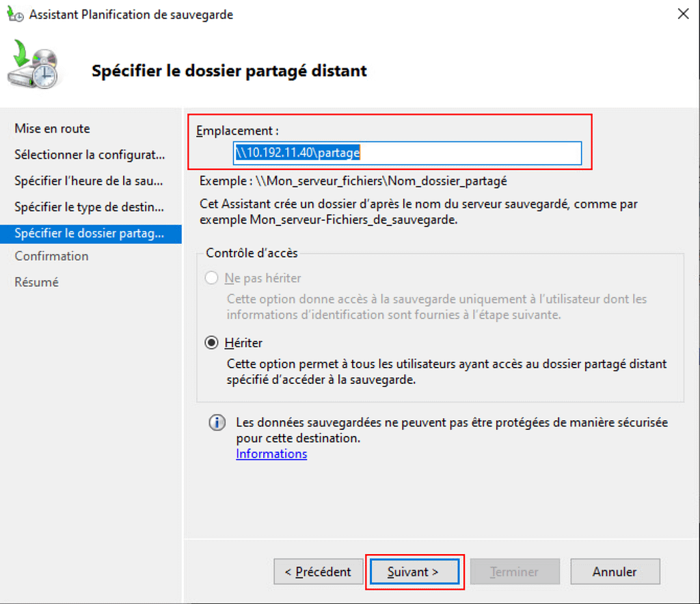Select the Hériter radio button
This screenshot has width=700, height=604.
(212, 343)
